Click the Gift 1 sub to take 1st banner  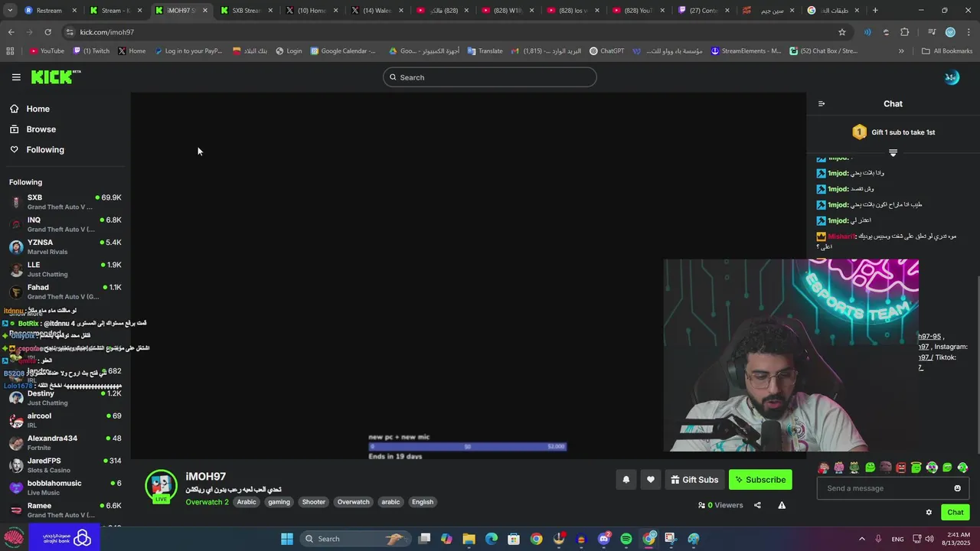coord(893,132)
